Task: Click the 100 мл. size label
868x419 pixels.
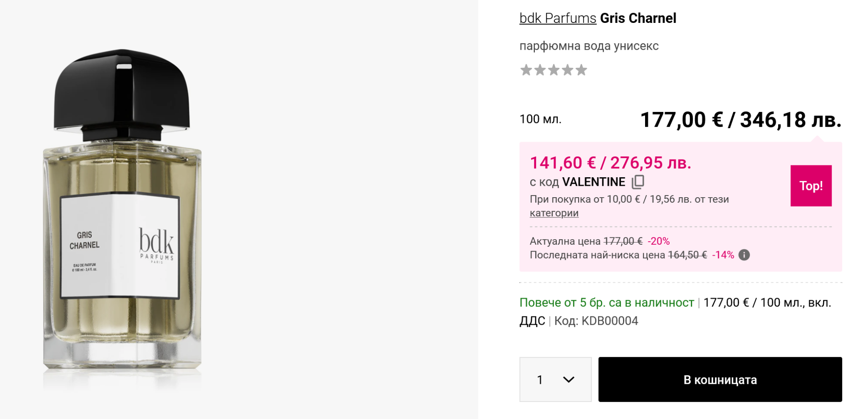Action: 540,119
